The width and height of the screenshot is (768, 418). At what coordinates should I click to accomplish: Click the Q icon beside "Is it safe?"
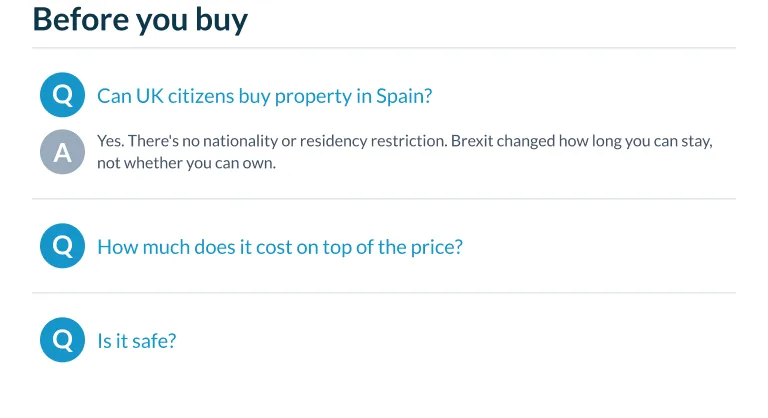(62, 340)
